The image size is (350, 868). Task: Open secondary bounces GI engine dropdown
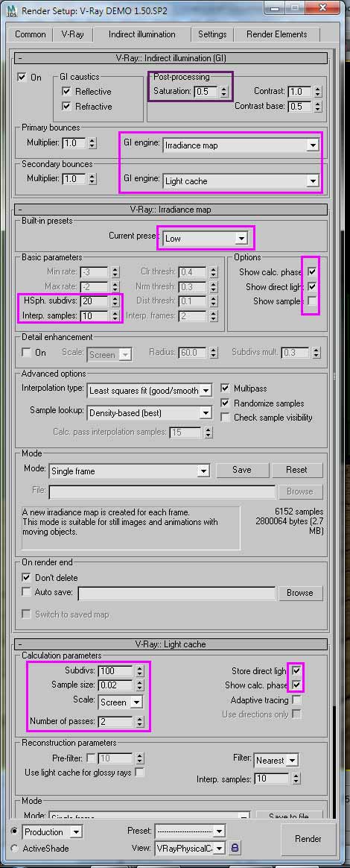coord(241,180)
